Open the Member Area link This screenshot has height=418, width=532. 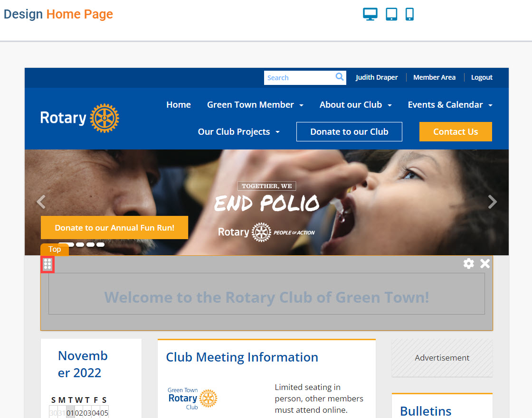click(434, 77)
